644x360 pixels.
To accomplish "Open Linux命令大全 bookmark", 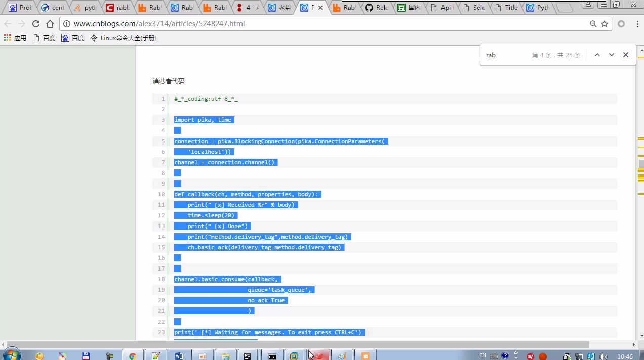I will pyautogui.click(x=125, y=38).
